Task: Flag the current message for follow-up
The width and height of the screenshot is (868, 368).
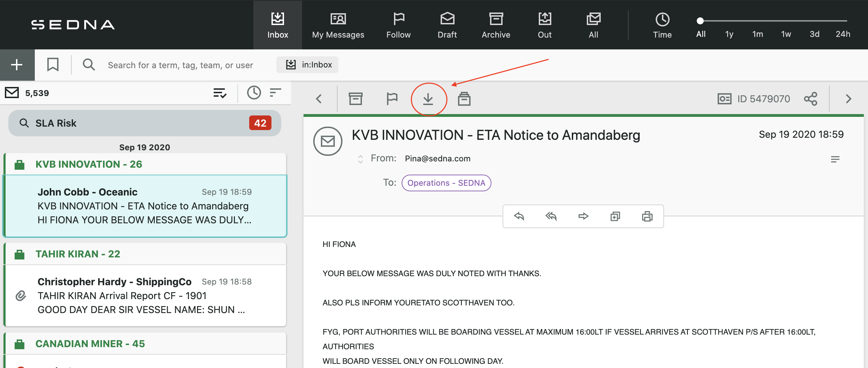Action: (393, 98)
